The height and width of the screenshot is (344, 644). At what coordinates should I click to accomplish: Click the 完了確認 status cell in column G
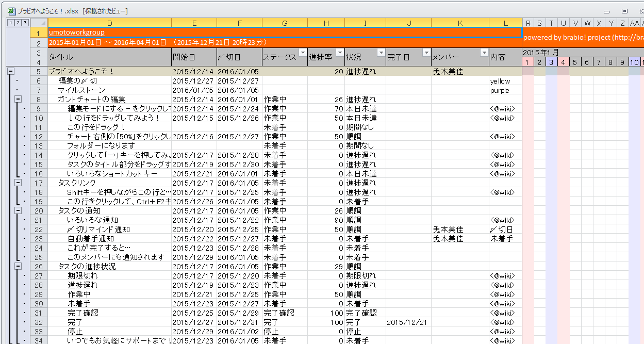285,313
